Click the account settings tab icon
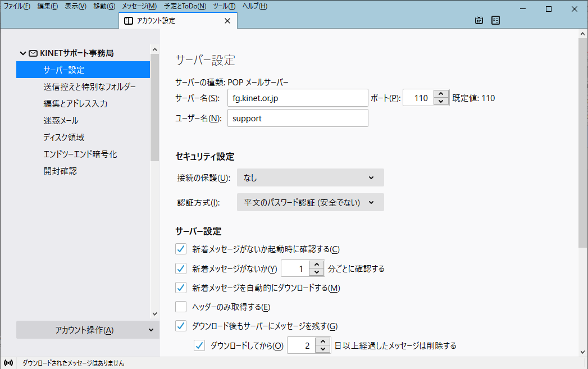This screenshot has width=588, height=369. pos(128,21)
